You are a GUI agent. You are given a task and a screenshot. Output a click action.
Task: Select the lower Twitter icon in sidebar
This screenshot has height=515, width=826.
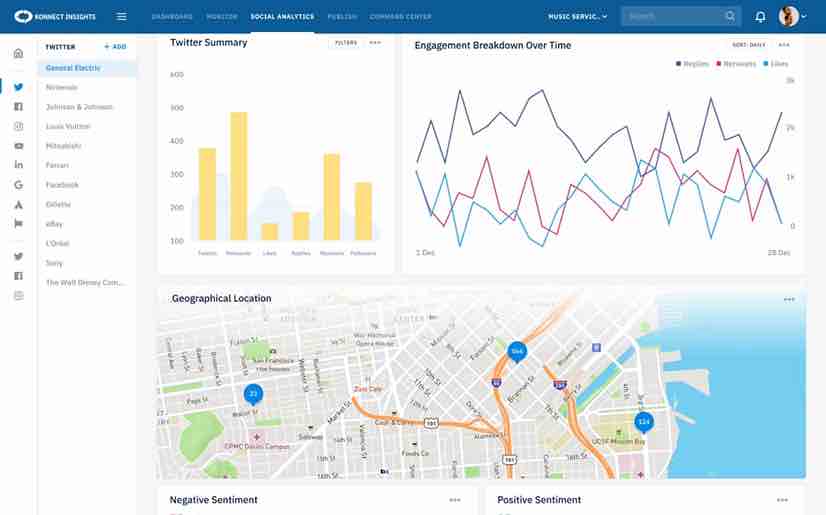point(18,256)
